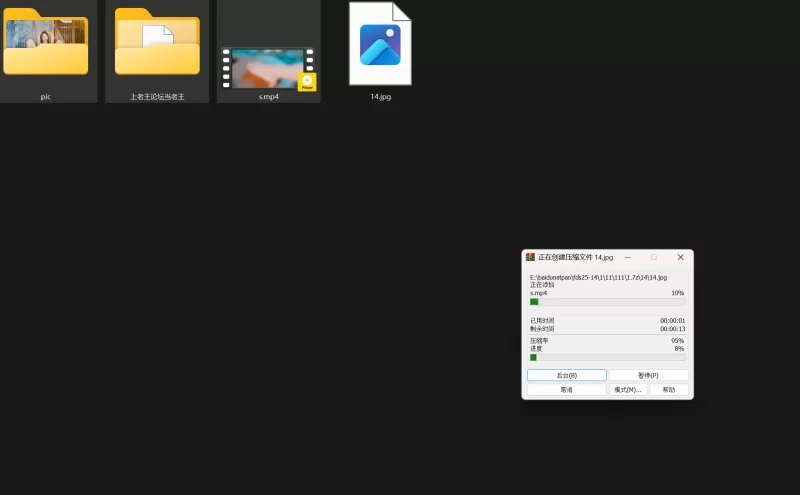Cancel compression with the 取消 button
The width and height of the screenshot is (800, 495).
click(x=566, y=390)
